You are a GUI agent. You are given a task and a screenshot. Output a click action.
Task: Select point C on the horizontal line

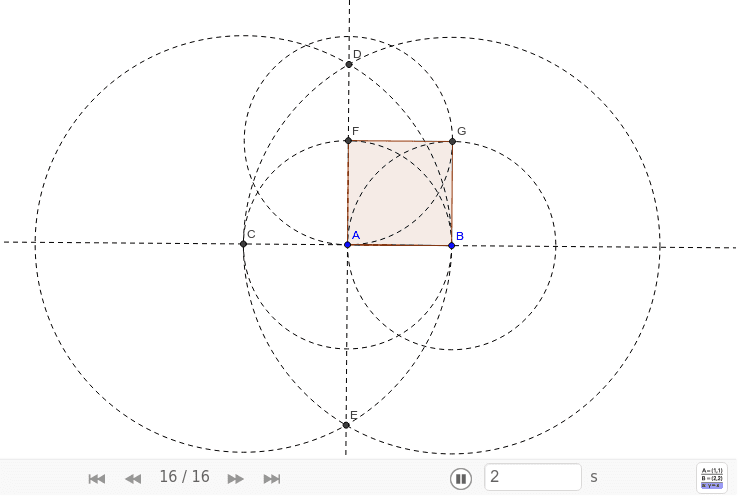tap(243, 244)
